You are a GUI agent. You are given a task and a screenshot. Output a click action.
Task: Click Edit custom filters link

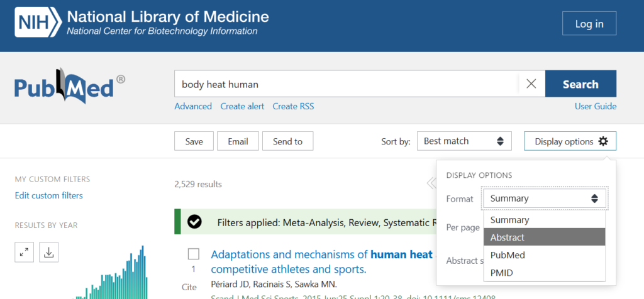(48, 195)
